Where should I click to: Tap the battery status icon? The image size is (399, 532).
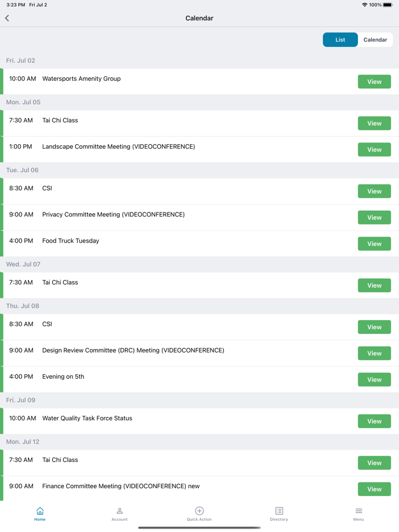pyautogui.click(x=388, y=5)
